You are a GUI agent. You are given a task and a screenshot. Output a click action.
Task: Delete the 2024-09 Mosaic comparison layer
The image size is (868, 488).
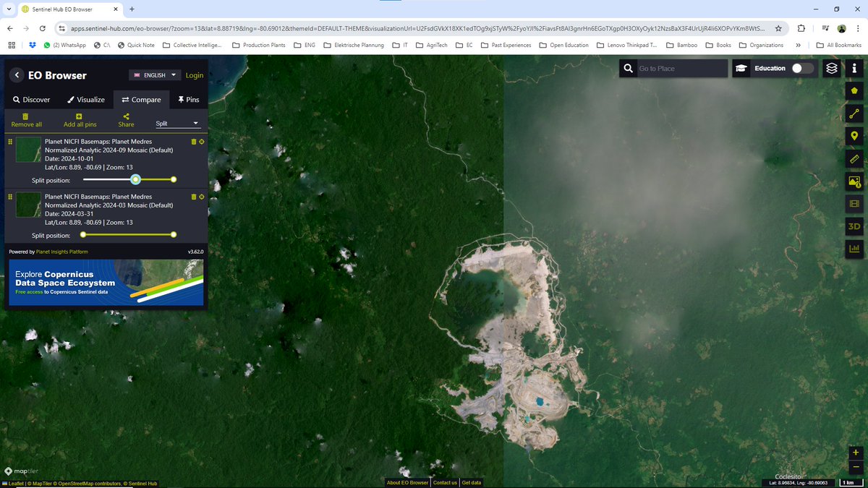(x=193, y=142)
